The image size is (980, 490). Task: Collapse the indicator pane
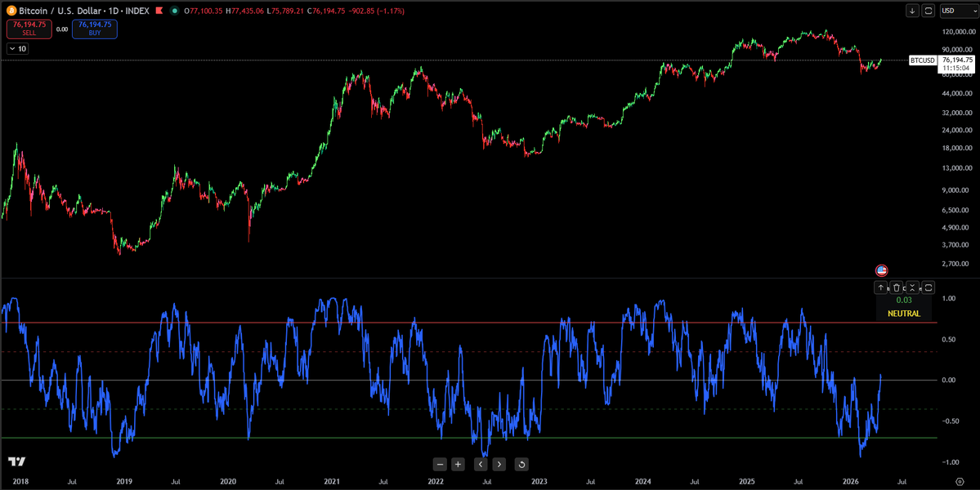point(912,287)
